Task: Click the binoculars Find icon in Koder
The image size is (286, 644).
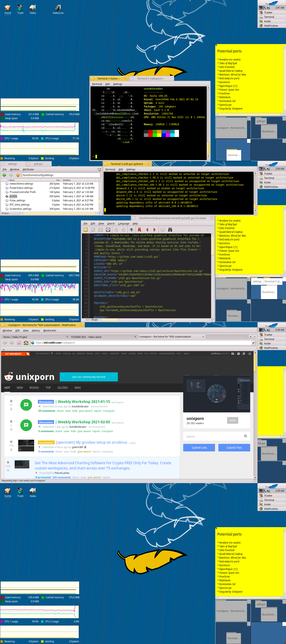Action: click(170, 230)
